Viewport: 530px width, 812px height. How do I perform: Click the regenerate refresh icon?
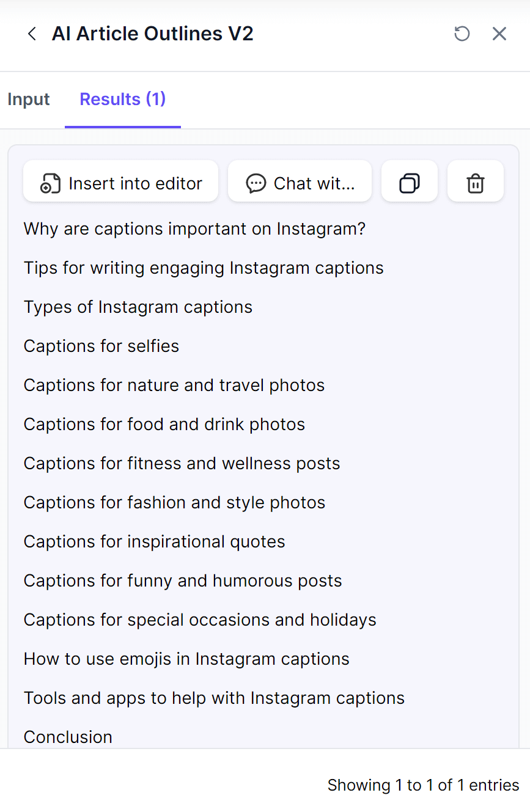pyautogui.click(x=462, y=34)
